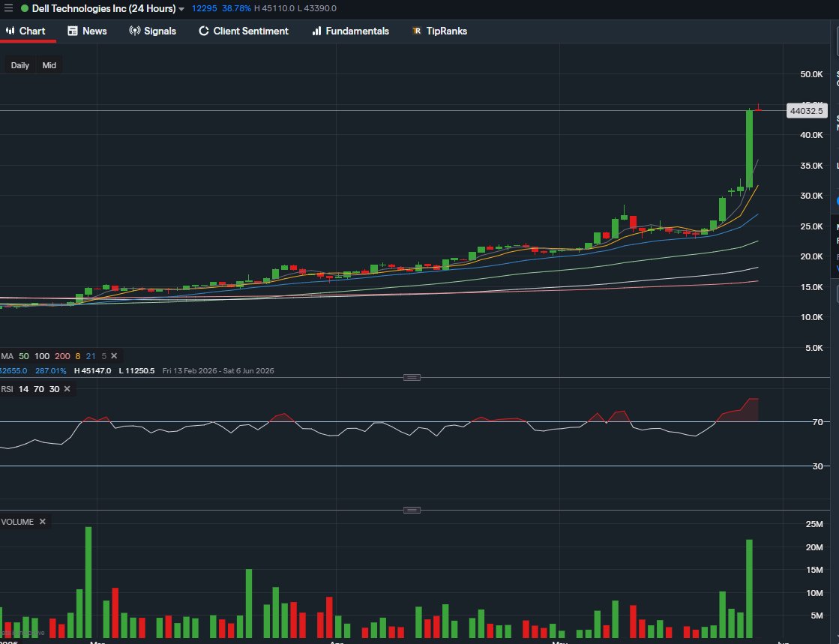Select the MA 50 period value

(x=23, y=356)
